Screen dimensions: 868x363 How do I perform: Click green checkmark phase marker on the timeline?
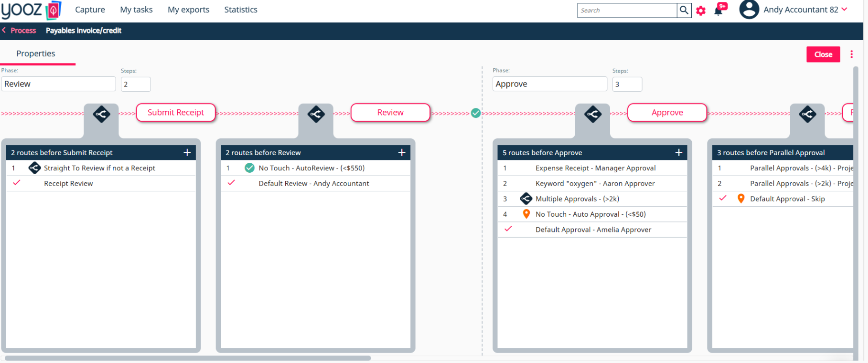click(476, 113)
